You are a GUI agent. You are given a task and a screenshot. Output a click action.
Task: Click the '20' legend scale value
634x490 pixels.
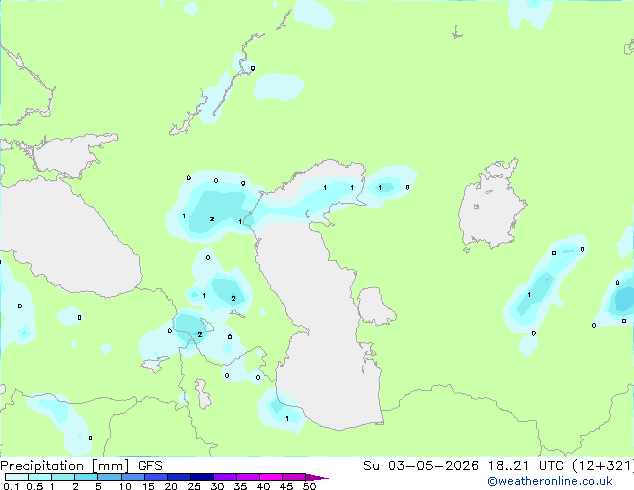(171, 486)
